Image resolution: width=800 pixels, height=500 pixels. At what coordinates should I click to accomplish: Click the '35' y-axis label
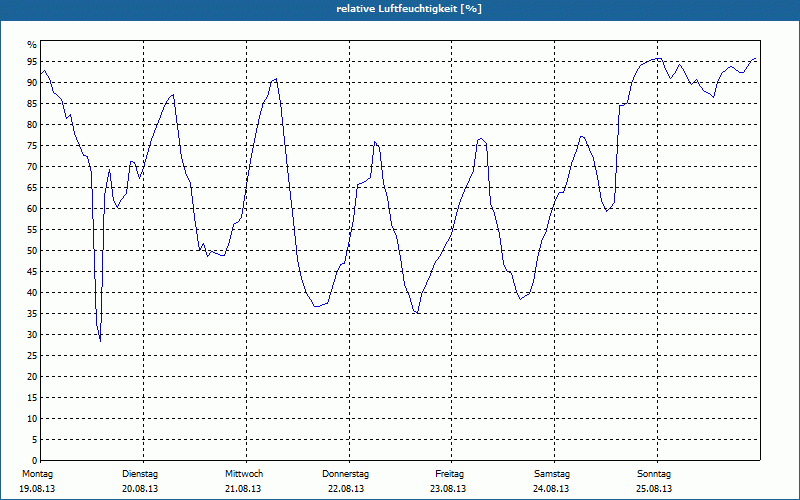coord(32,314)
